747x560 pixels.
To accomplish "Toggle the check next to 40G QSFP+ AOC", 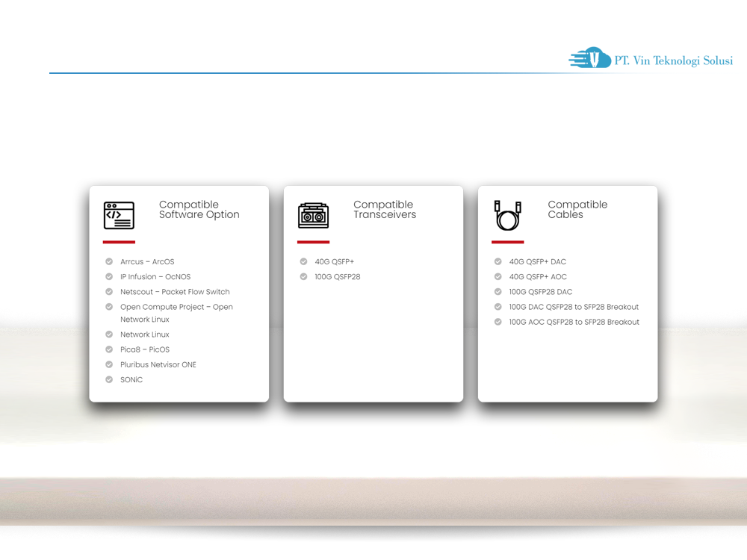I will pos(498,276).
